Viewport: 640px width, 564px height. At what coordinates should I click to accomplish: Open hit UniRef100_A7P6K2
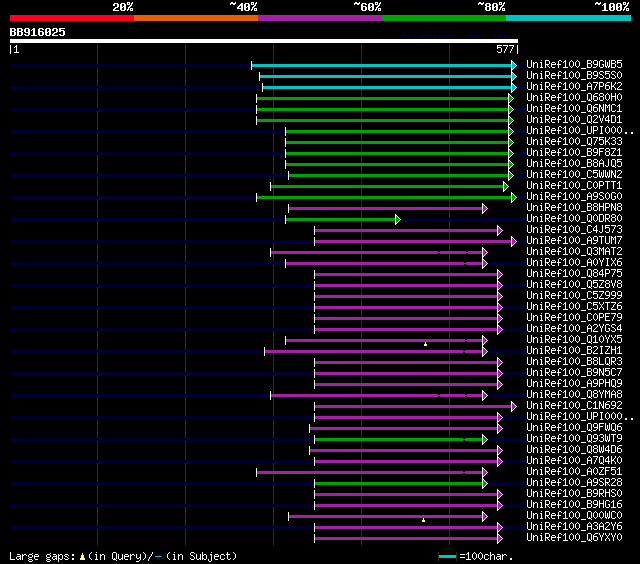(574, 86)
